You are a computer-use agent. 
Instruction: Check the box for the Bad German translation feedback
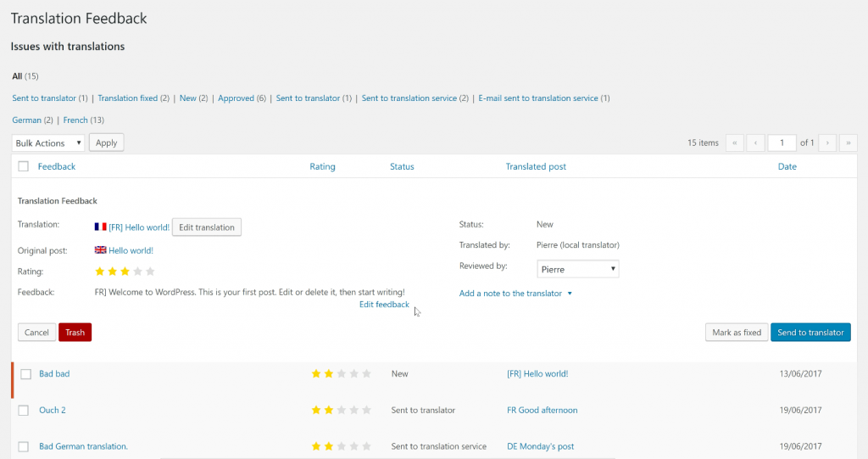(x=23, y=446)
